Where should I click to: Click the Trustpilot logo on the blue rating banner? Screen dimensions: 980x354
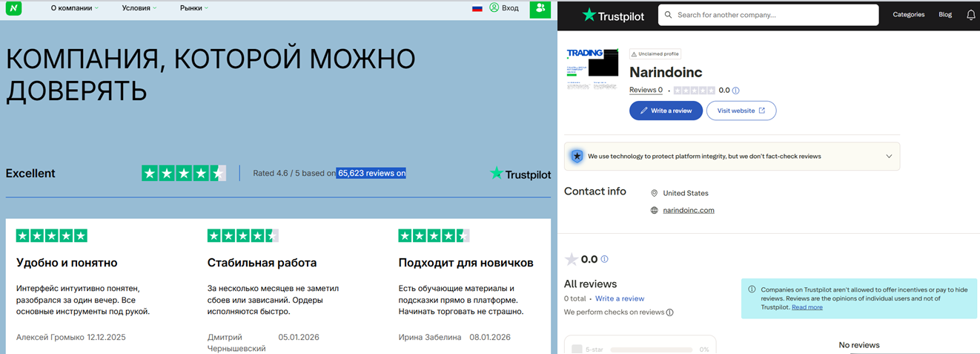520,174
